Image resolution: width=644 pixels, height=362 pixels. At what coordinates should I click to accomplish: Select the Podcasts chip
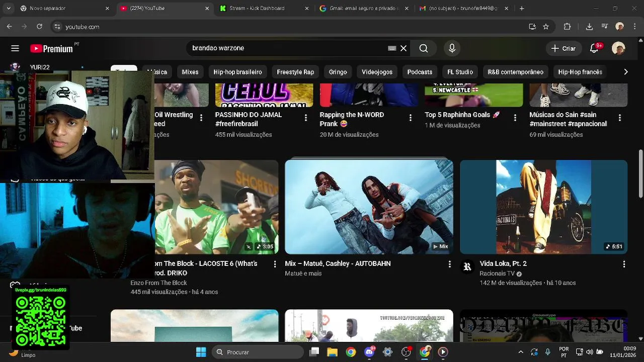(x=420, y=72)
